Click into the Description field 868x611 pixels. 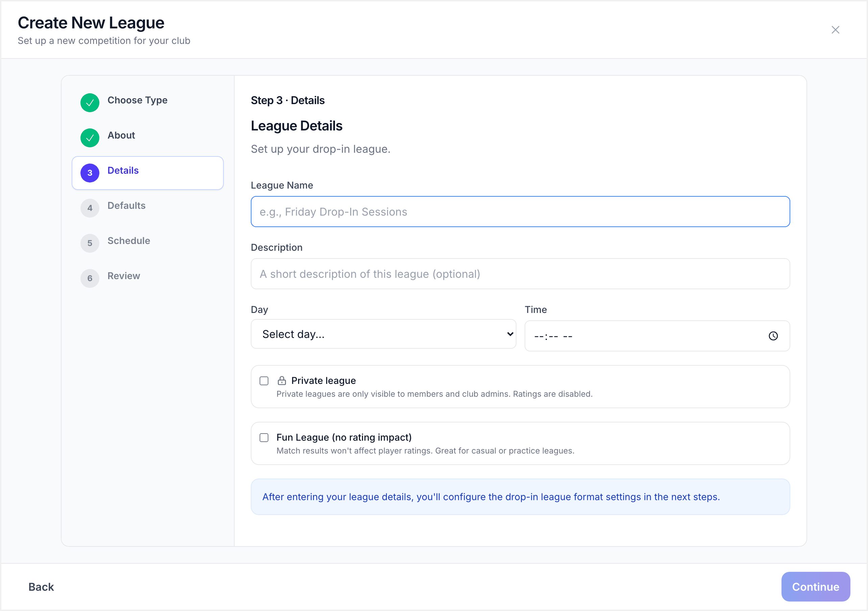click(520, 274)
